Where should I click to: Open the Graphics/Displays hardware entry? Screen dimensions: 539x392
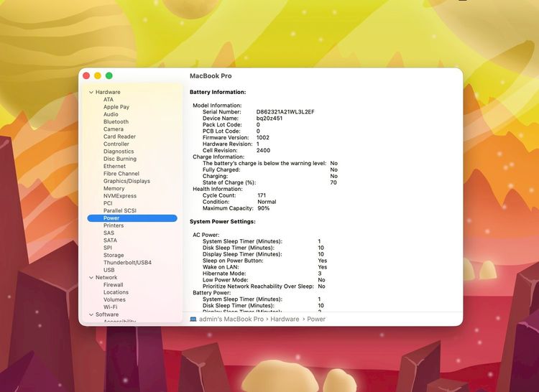[x=126, y=181]
